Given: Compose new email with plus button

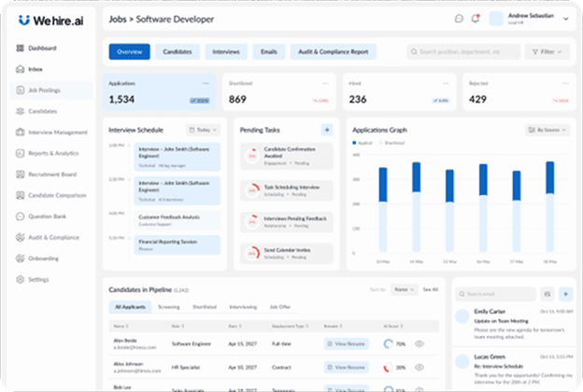Looking at the screenshot, I should tap(565, 294).
